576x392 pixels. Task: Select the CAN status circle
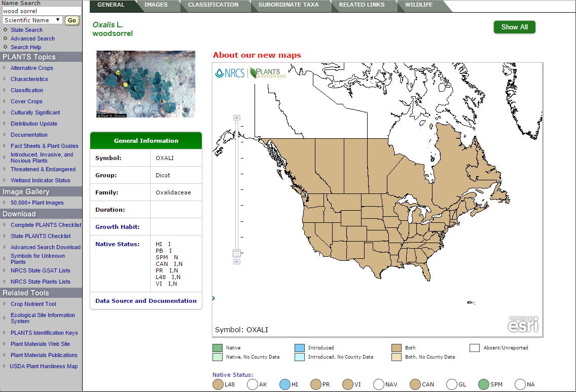(415, 384)
